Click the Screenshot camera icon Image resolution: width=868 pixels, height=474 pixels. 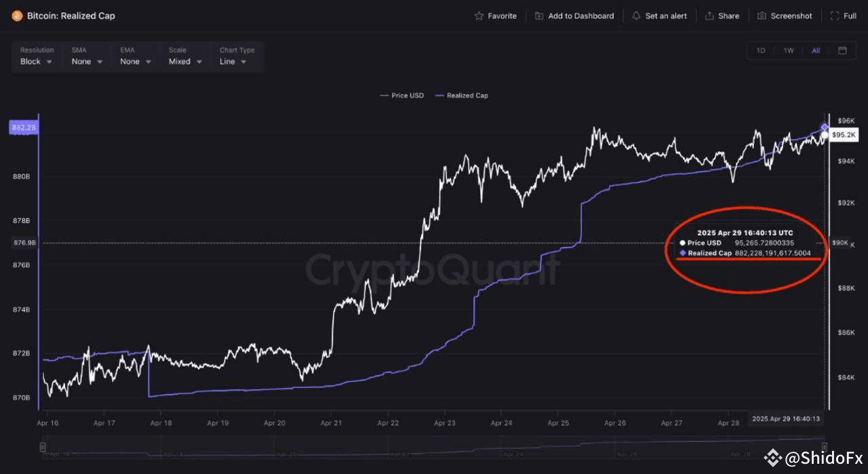coord(762,16)
